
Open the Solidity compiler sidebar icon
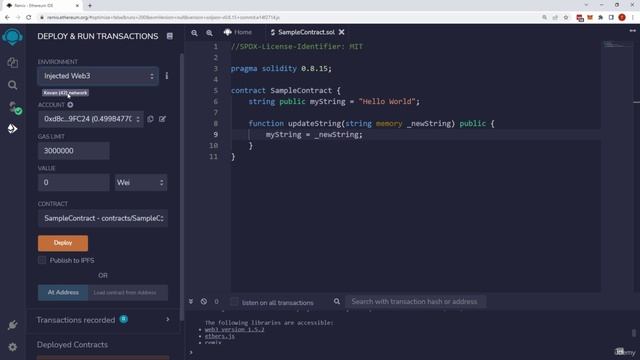pyautogui.click(x=14, y=107)
